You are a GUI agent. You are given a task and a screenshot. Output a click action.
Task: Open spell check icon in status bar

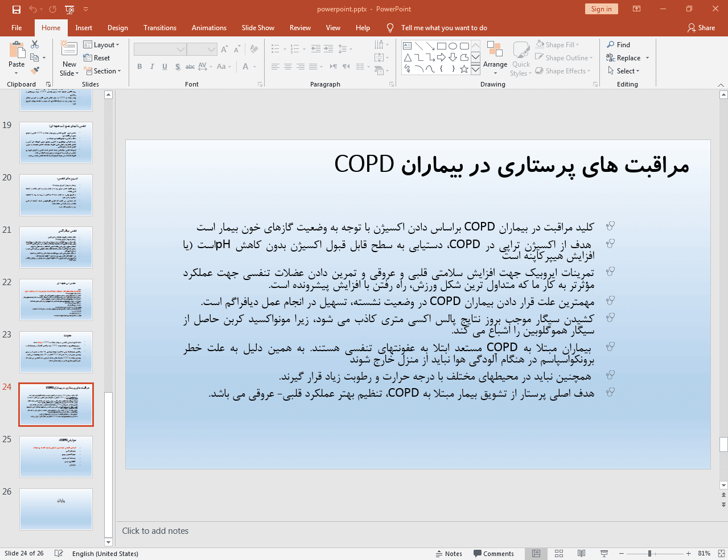click(x=59, y=553)
